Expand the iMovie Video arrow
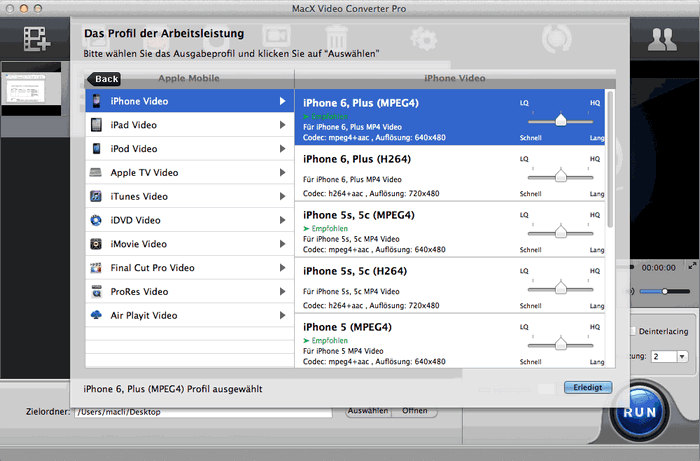The width and height of the screenshot is (700, 461). point(282,244)
